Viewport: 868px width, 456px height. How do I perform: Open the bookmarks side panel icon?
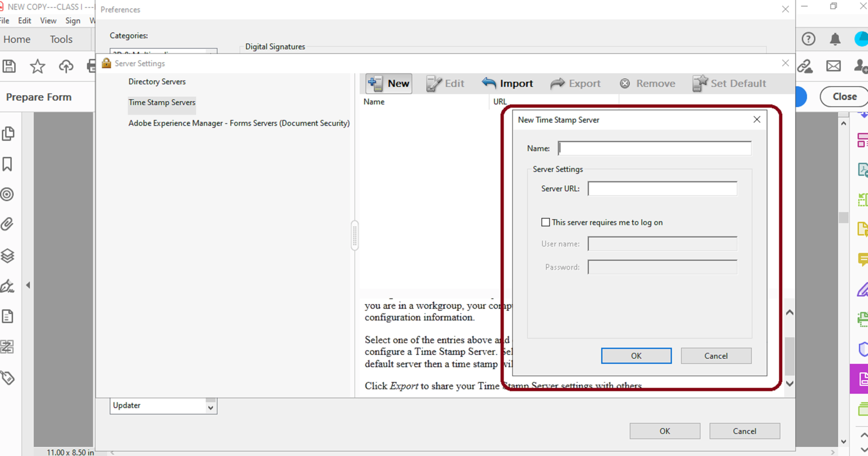(x=7, y=164)
